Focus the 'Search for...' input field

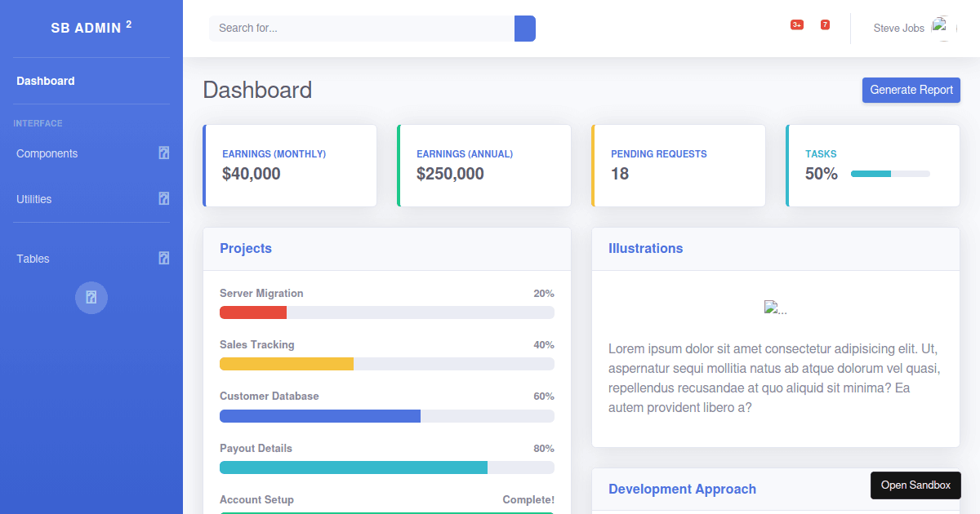tap(361, 29)
